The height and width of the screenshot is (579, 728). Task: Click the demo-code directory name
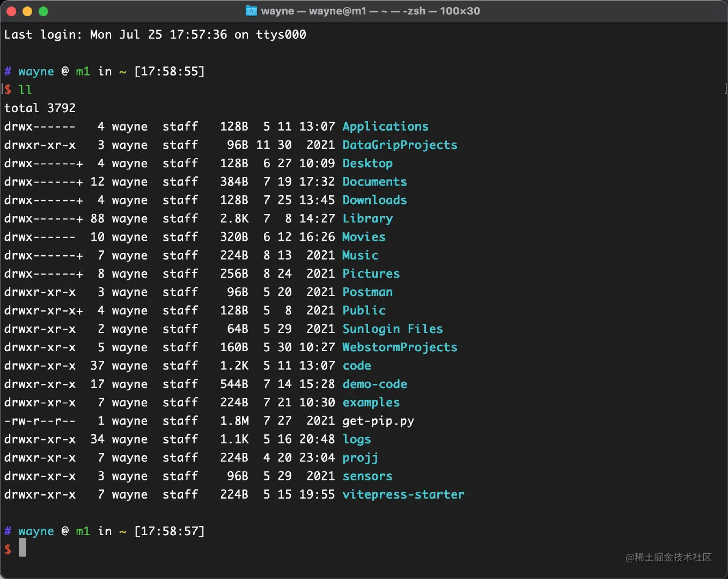374,384
